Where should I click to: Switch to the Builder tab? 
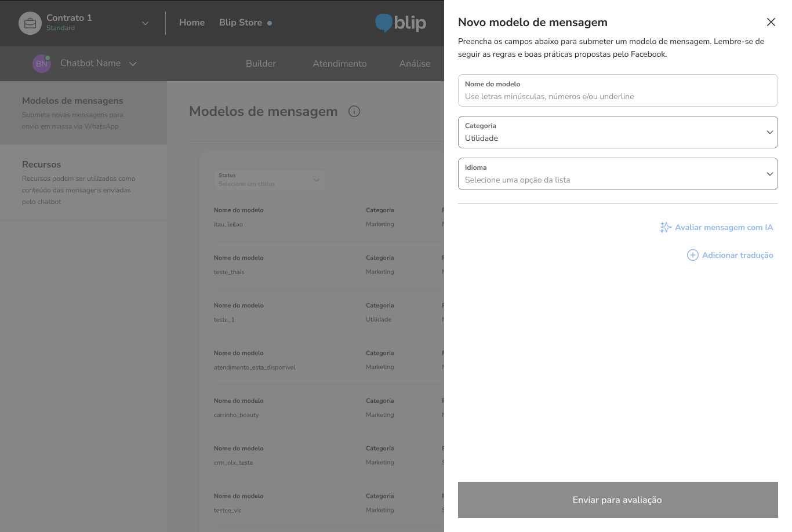click(261, 64)
